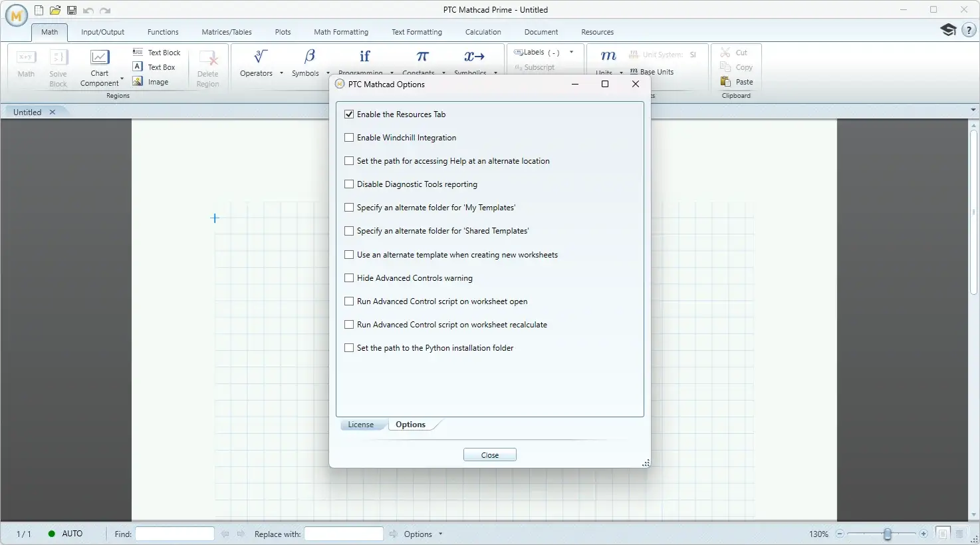This screenshot has width=980, height=545.
Task: Click the Constants pi icon
Action: coord(422,57)
